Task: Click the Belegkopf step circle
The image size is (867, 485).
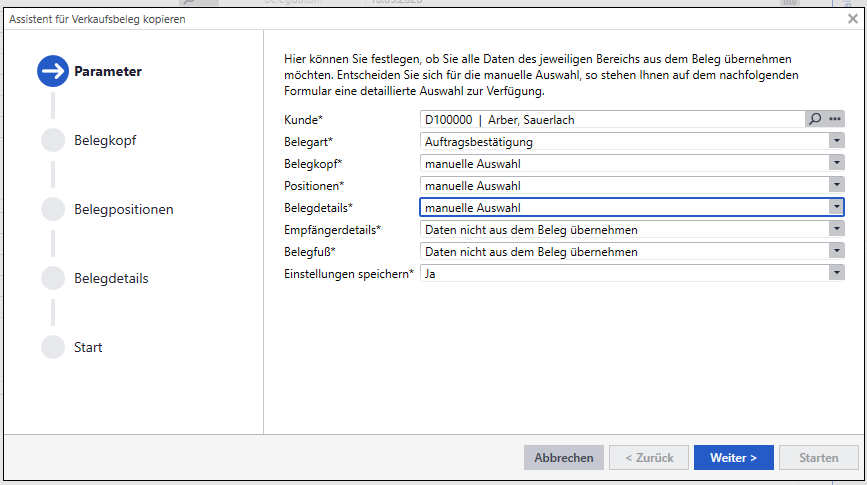Action: click(52, 140)
